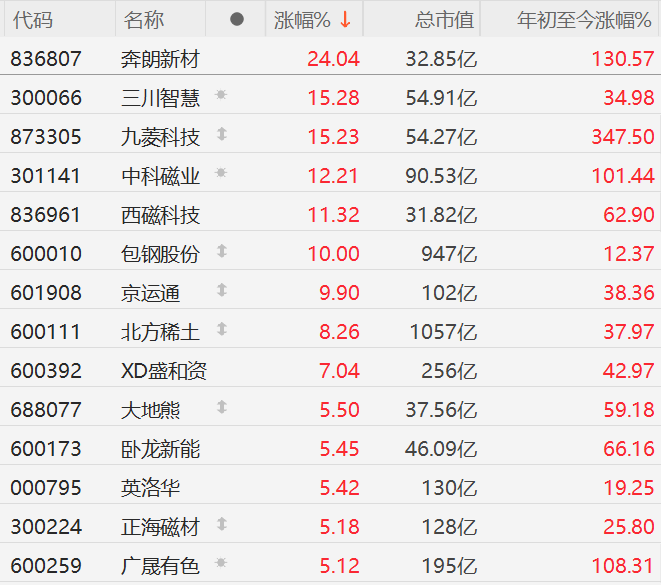Click the arrow marker icon next to 正海磁材

[x=222, y=525]
